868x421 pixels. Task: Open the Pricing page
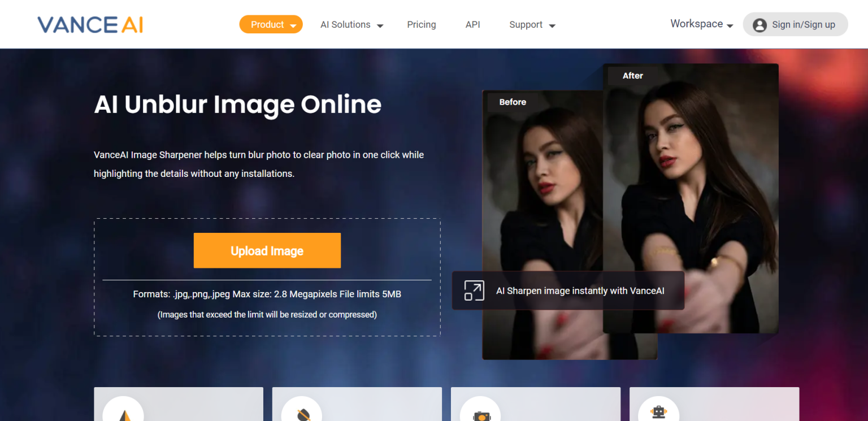tap(422, 24)
